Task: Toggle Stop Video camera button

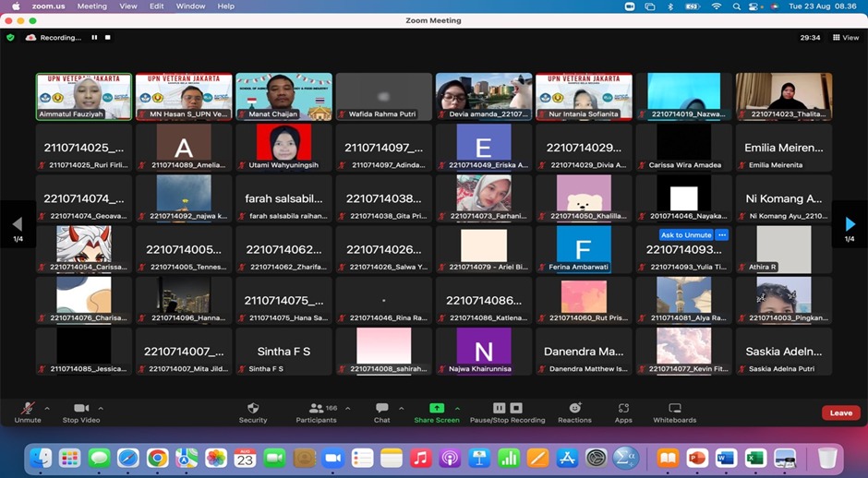Action: point(81,409)
